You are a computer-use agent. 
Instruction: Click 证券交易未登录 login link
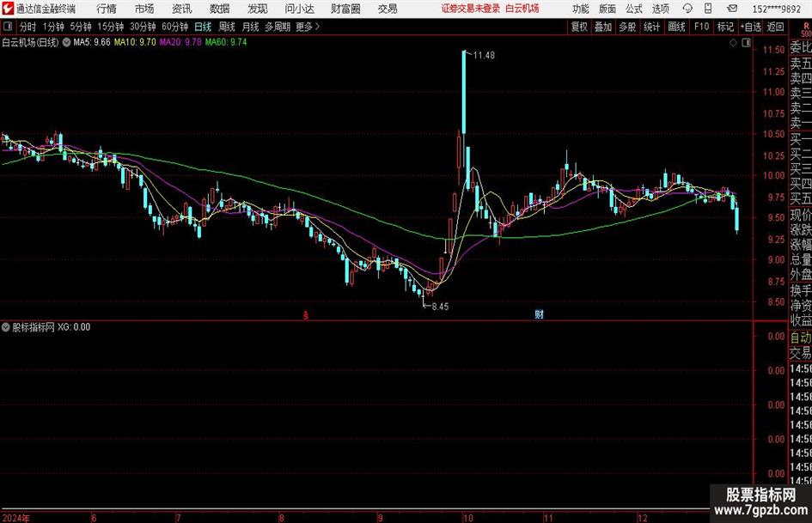(x=471, y=9)
